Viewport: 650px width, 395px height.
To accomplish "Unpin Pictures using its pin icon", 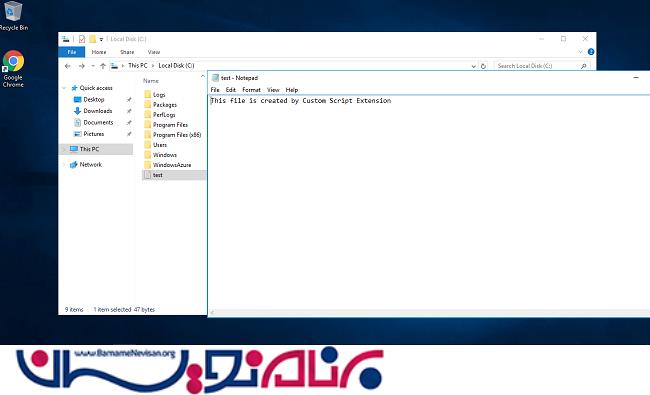I will (129, 134).
